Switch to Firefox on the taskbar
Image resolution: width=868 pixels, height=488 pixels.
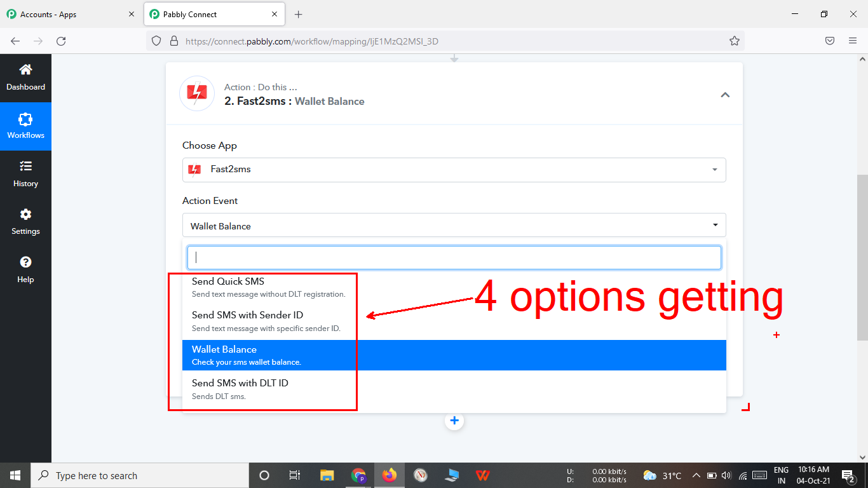point(389,475)
